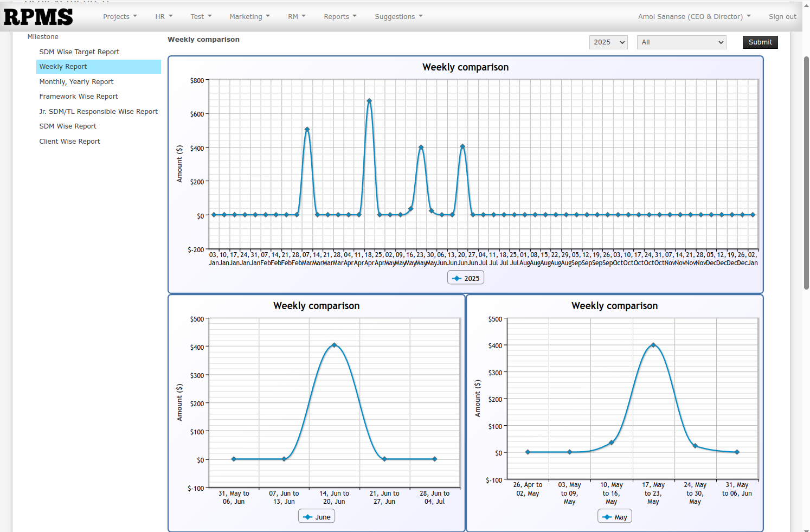Screen dimensions: 810x532
Task: Click the 26, Apr to 02, May axis label
Action: pyautogui.click(x=528, y=489)
